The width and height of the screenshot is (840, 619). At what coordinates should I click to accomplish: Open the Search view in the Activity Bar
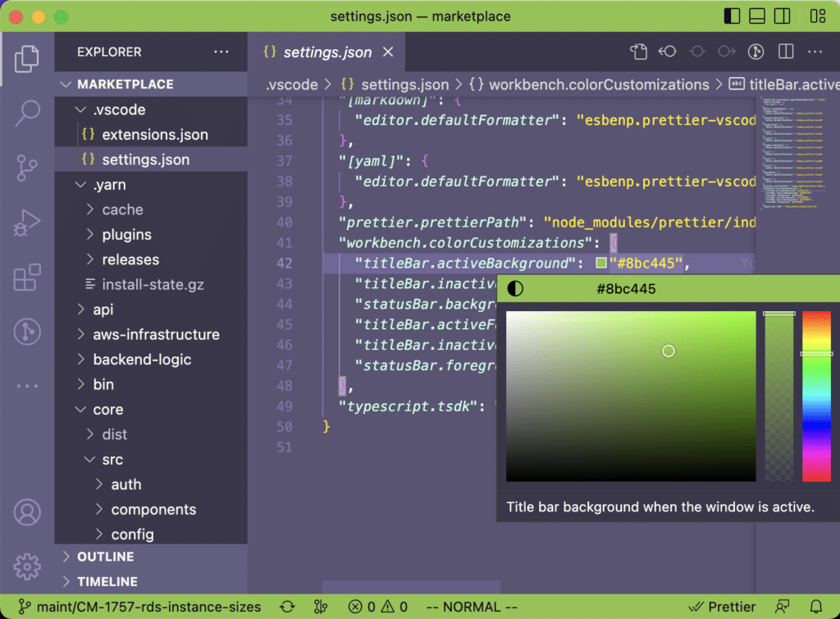coord(27,112)
